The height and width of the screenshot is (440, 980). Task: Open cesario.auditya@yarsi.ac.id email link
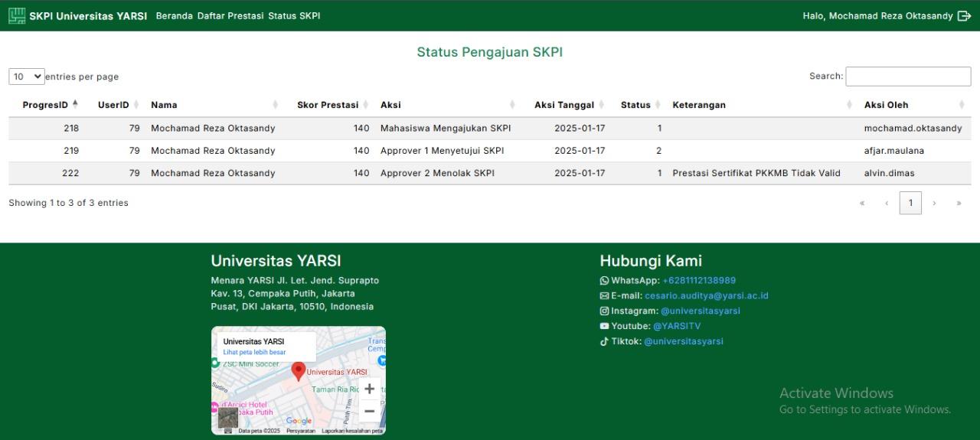coord(707,296)
